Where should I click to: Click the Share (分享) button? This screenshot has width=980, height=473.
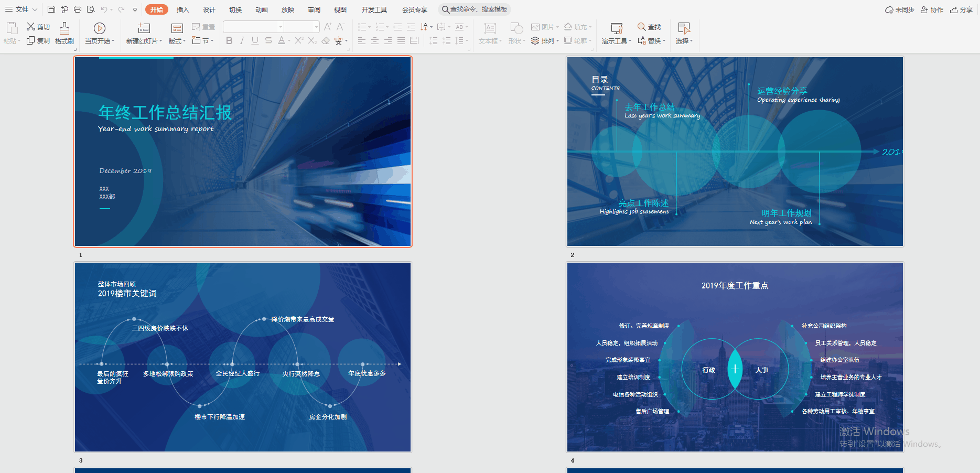(962, 9)
